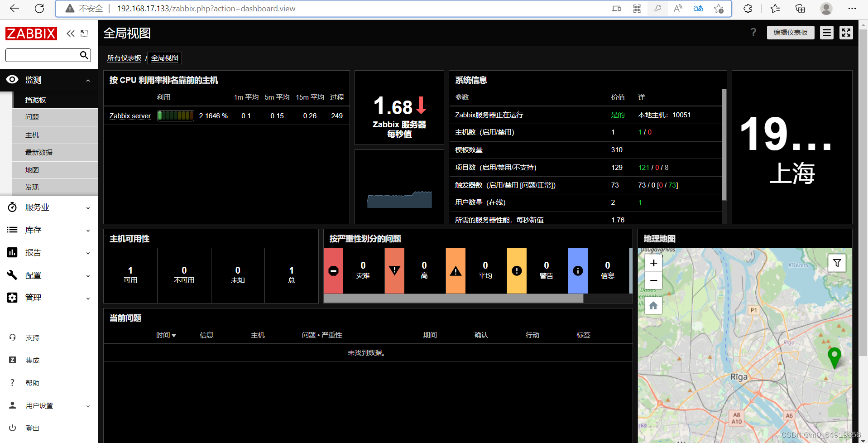Add page to browser favorites star
This screenshot has width=868, height=443.
[719, 9]
